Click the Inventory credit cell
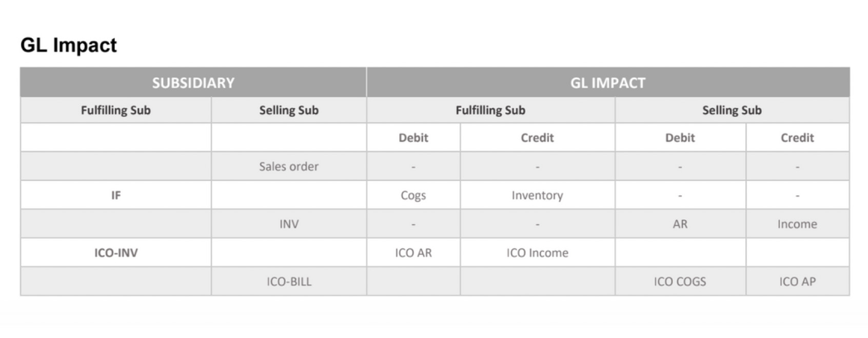868x338 pixels. [x=537, y=195]
